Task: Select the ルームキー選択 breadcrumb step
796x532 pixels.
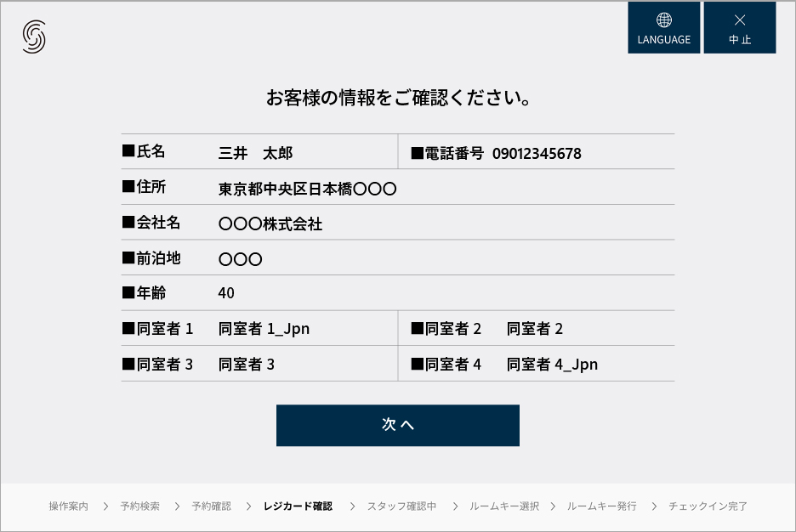Action: [x=504, y=507]
